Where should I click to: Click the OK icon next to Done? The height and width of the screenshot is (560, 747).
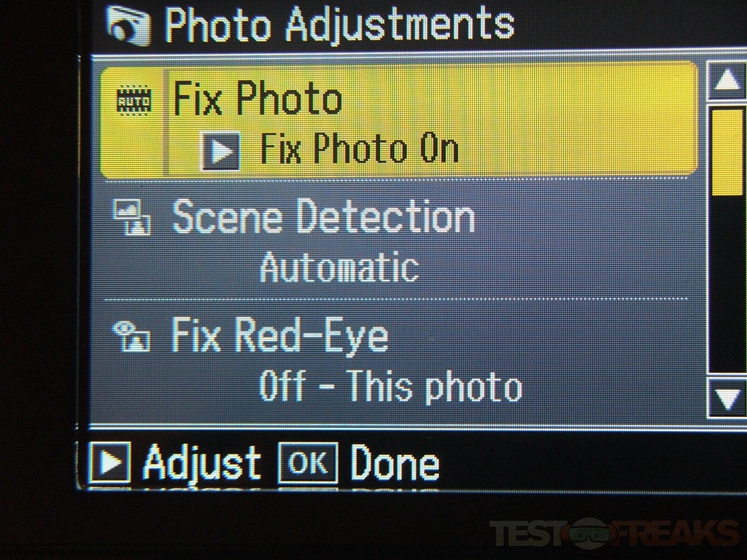pos(309,462)
